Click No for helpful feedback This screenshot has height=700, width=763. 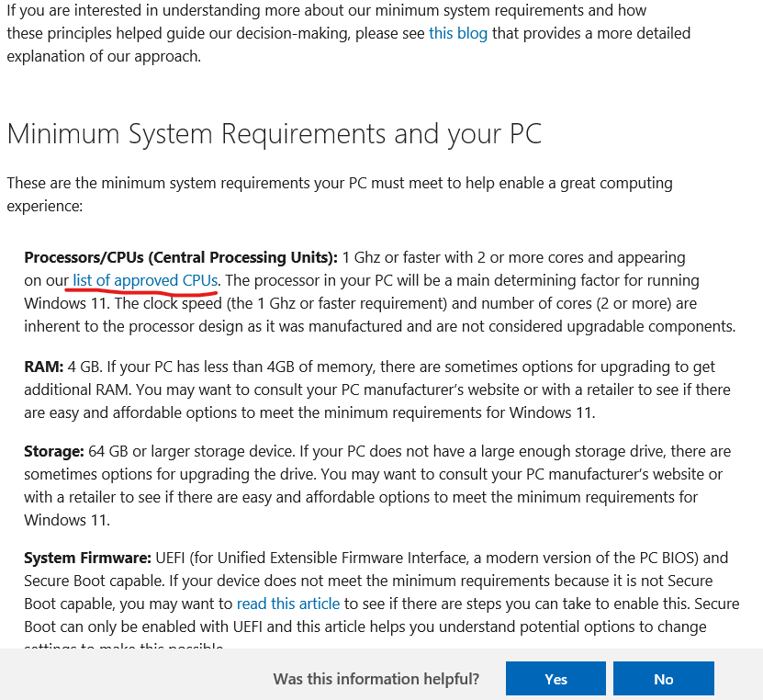tap(664, 679)
